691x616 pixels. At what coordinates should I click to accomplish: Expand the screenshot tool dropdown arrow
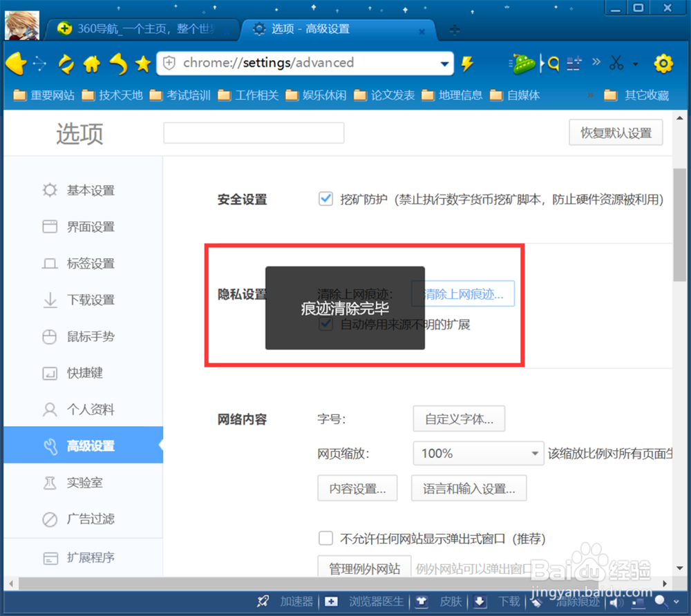pos(636,64)
